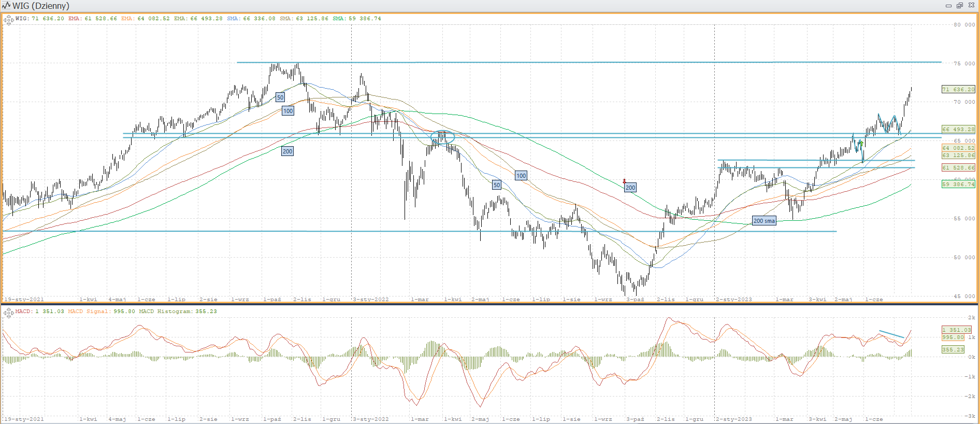This screenshot has height=424, width=980.
Task: Restore the WIG chart window size
Action: [959, 6]
